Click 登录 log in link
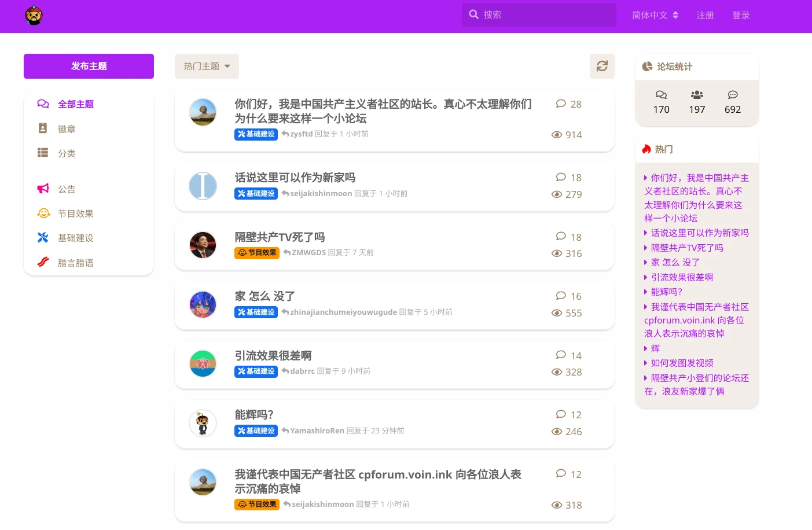The height and width of the screenshot is (530, 812). 741,16
